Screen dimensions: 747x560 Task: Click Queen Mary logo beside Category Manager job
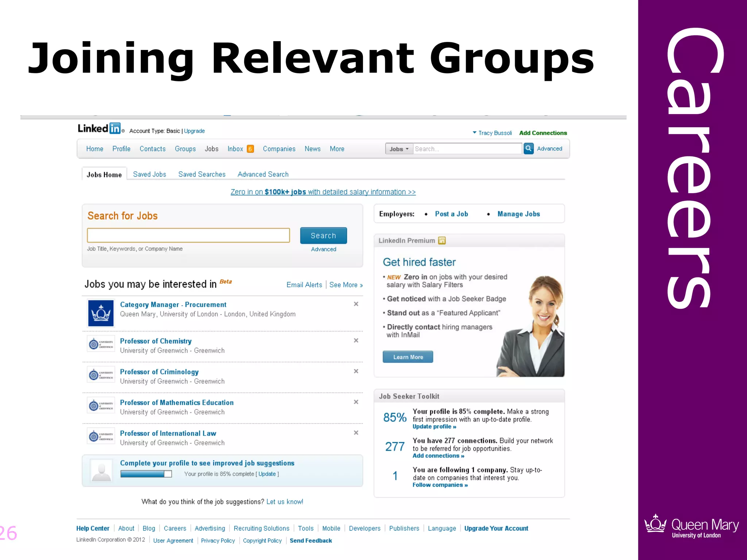[x=101, y=313]
